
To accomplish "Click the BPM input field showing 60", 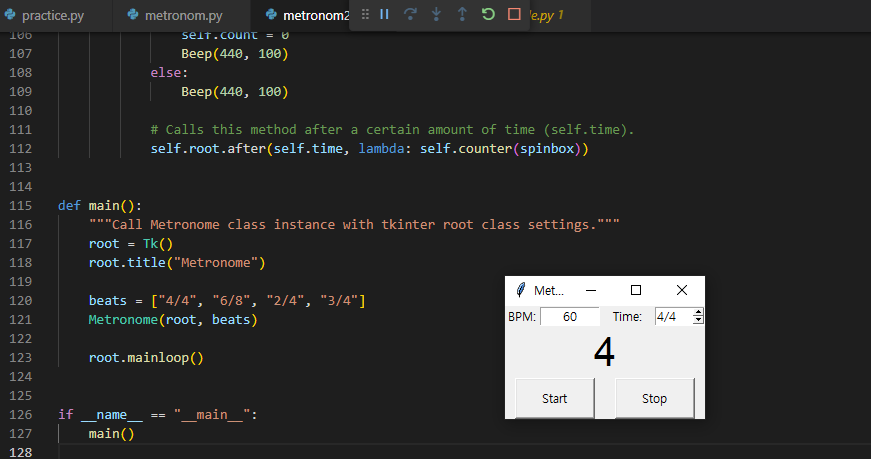I will pos(569,316).
